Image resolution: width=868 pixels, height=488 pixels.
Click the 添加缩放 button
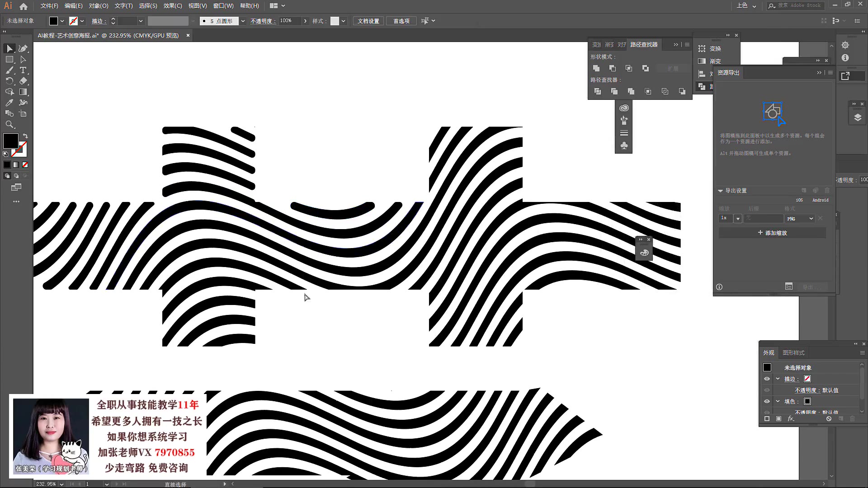pos(772,233)
